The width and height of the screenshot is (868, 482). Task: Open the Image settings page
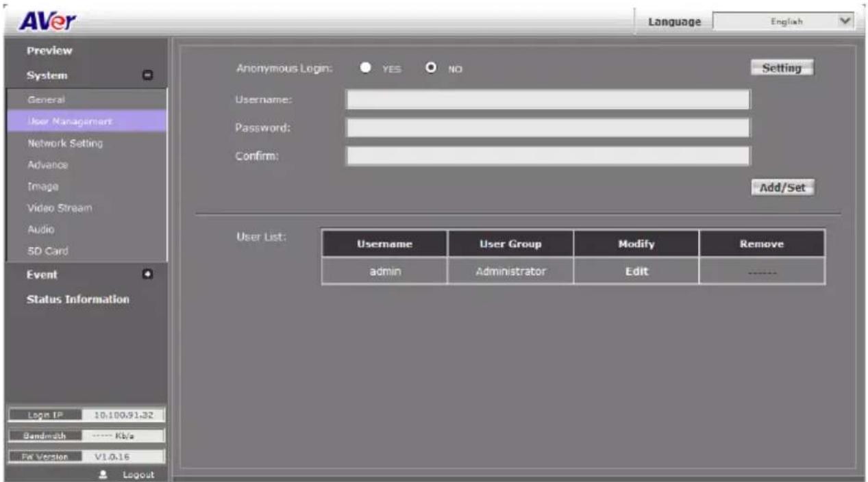[x=42, y=186]
